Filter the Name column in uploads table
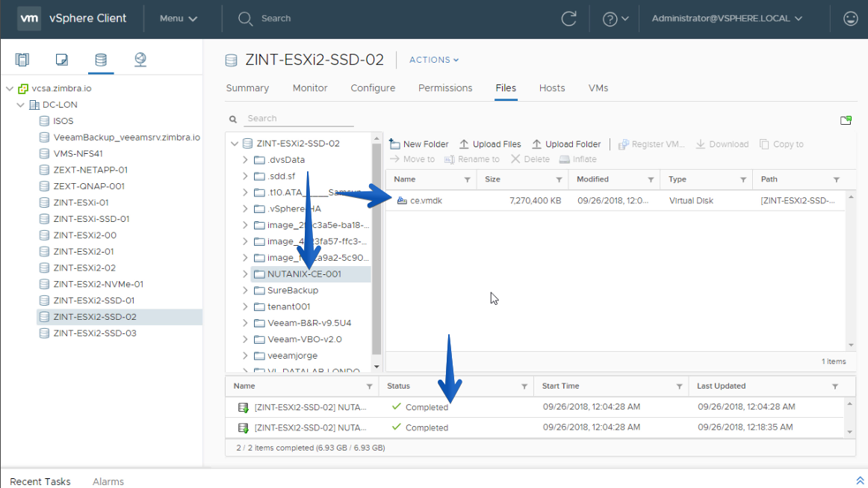Screen dimensions: 868x488 click(369, 386)
